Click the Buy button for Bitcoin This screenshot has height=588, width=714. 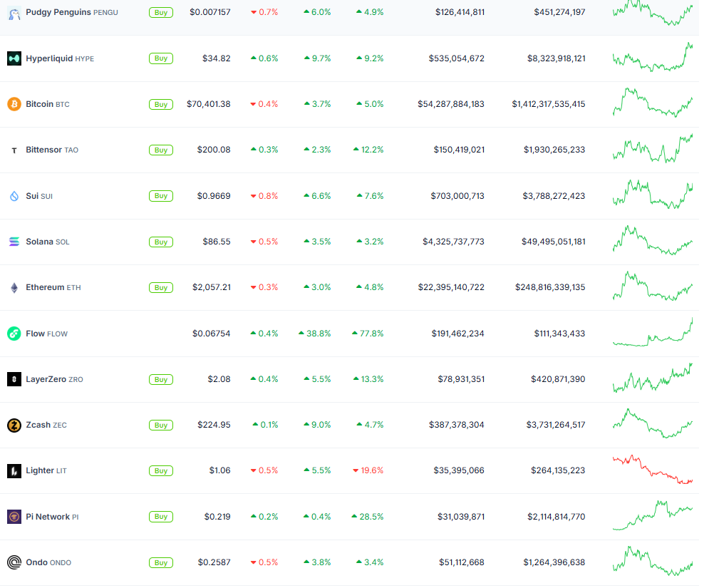coord(160,104)
